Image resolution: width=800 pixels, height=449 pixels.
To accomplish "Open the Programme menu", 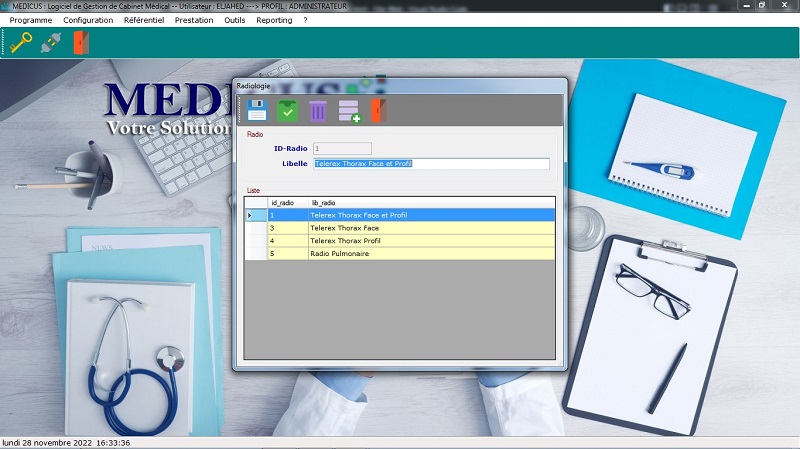I will pyautogui.click(x=31, y=20).
